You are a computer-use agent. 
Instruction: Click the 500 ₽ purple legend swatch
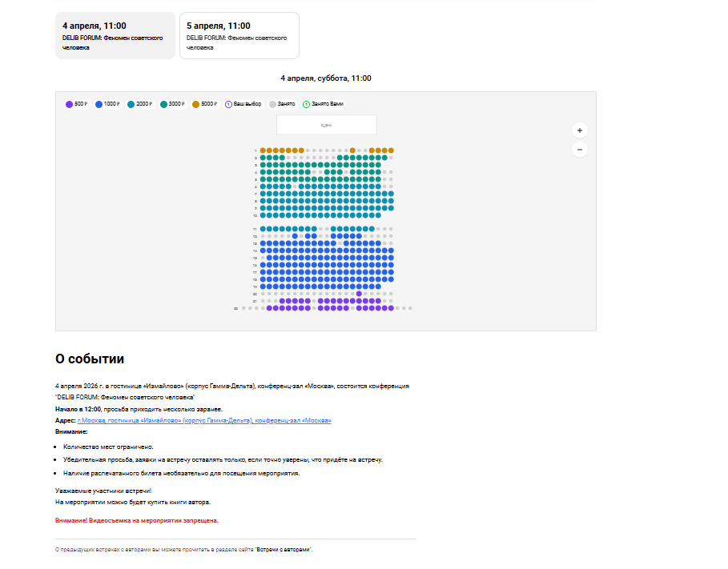tap(69, 104)
